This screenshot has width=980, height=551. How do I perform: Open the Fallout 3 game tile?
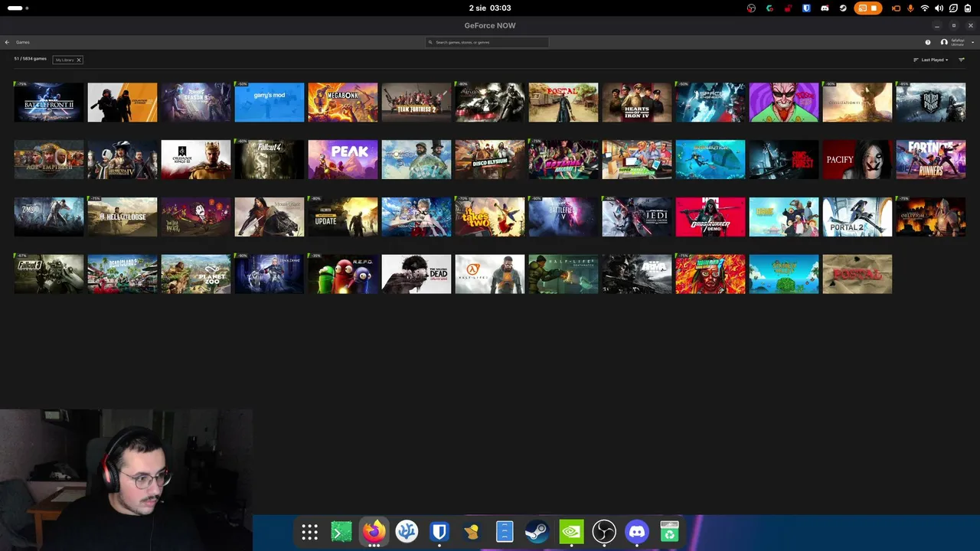49,275
